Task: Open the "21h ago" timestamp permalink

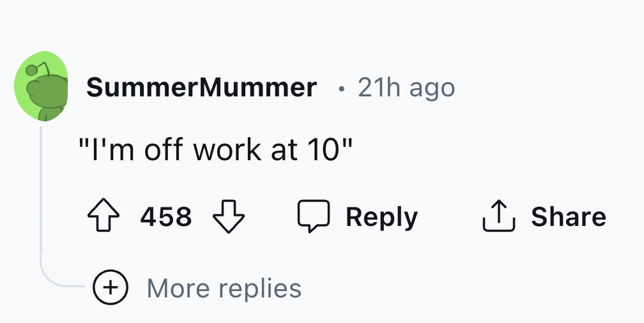Action: click(x=406, y=87)
